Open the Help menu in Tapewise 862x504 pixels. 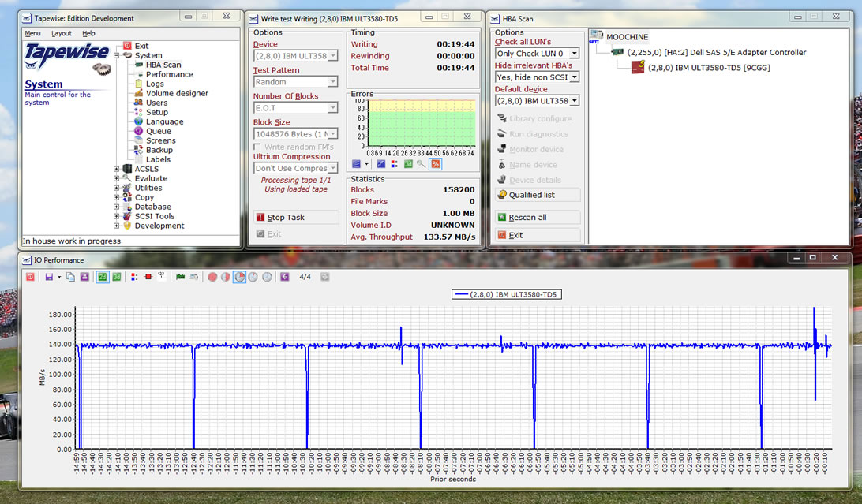coord(88,33)
